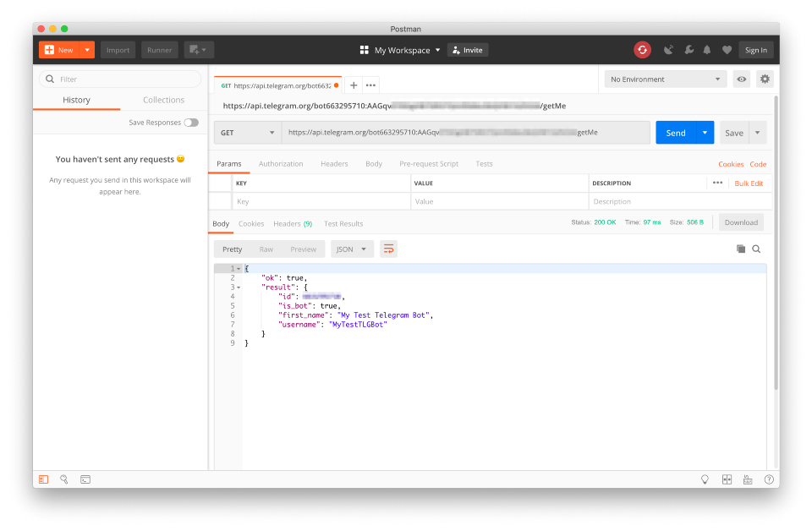Open the Postman console icon

(85, 479)
